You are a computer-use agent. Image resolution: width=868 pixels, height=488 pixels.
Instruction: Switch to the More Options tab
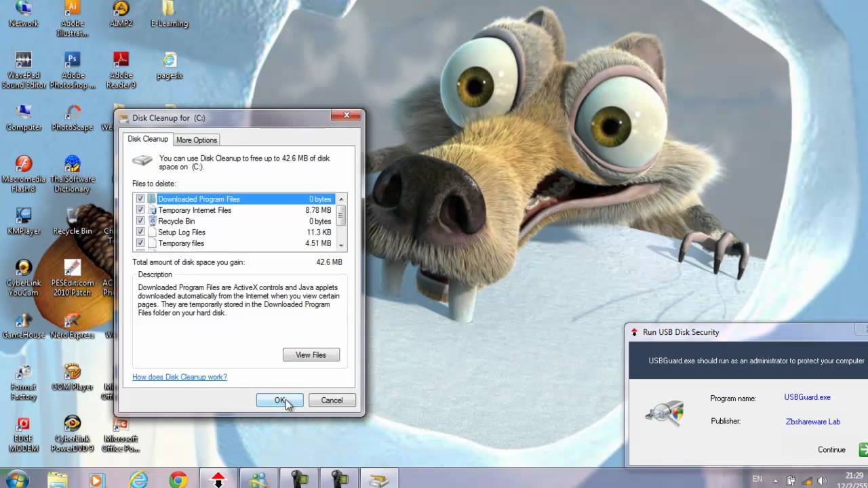(197, 140)
